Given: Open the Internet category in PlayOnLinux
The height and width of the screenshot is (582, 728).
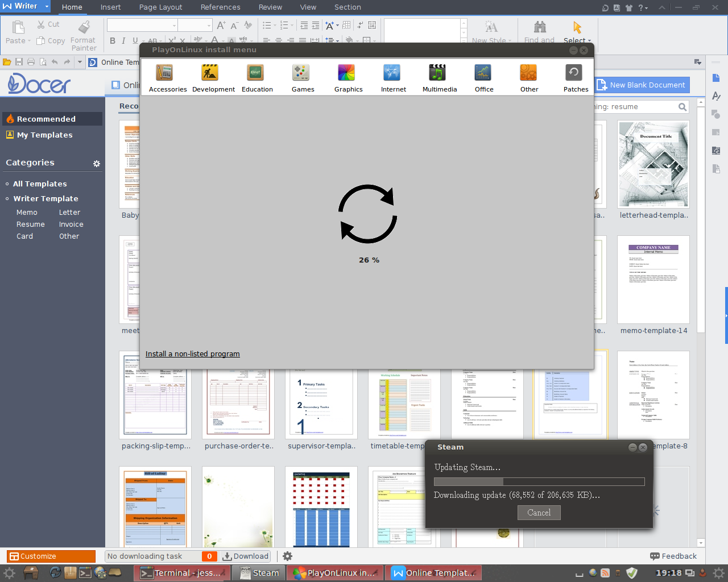Looking at the screenshot, I should click(x=394, y=78).
